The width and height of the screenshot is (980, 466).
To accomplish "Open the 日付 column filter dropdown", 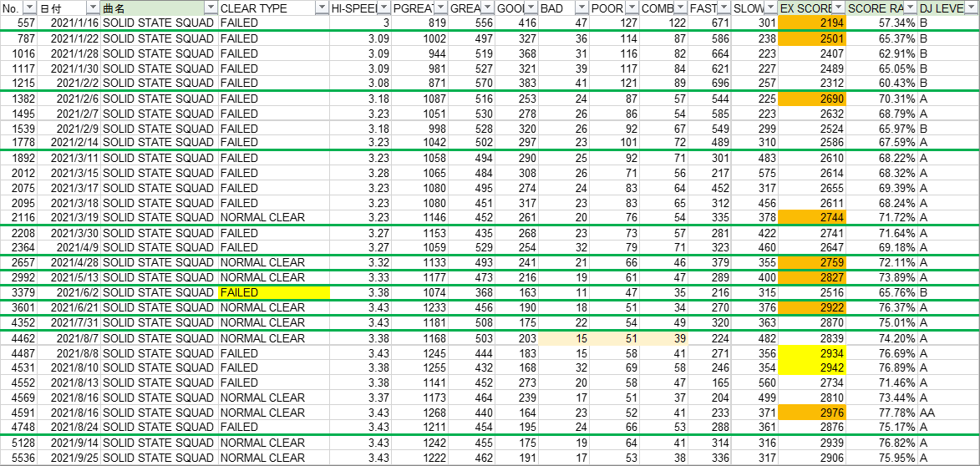I will point(93,8).
